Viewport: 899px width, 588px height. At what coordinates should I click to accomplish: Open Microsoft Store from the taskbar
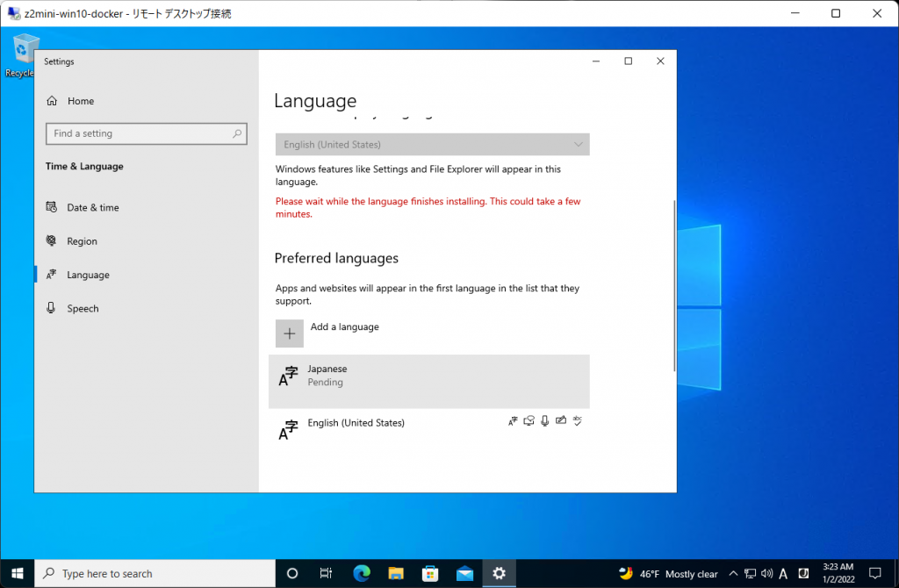tap(430, 573)
